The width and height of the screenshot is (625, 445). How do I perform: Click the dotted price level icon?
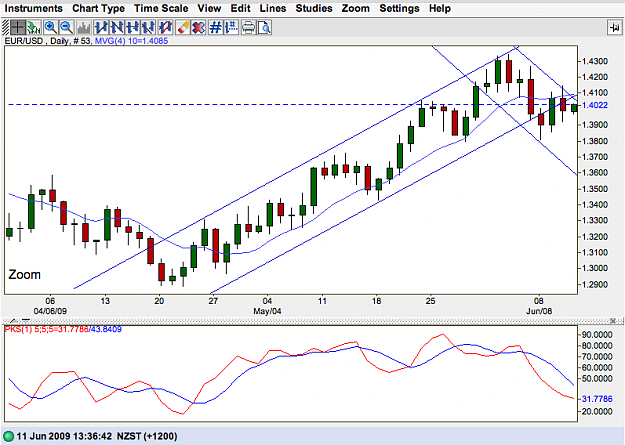(x=231, y=28)
